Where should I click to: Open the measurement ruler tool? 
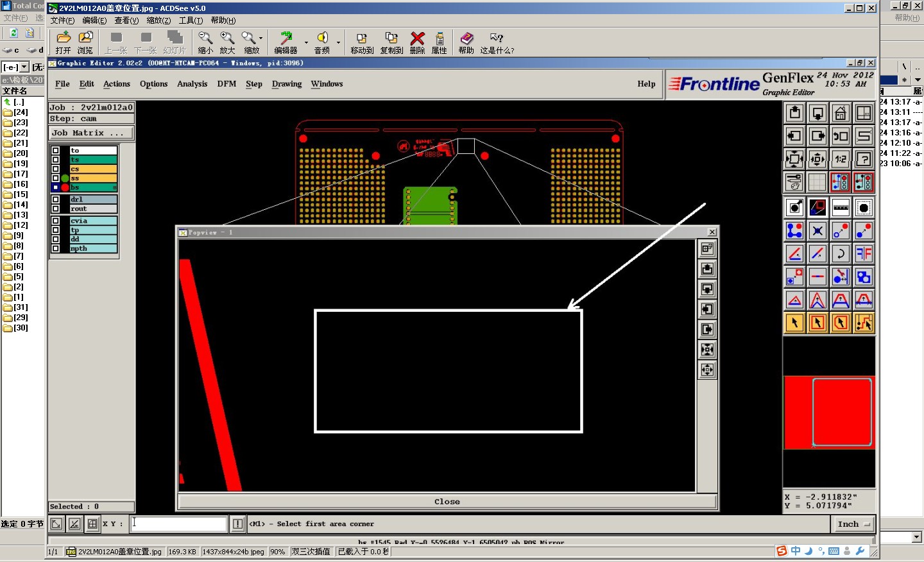coord(841,208)
